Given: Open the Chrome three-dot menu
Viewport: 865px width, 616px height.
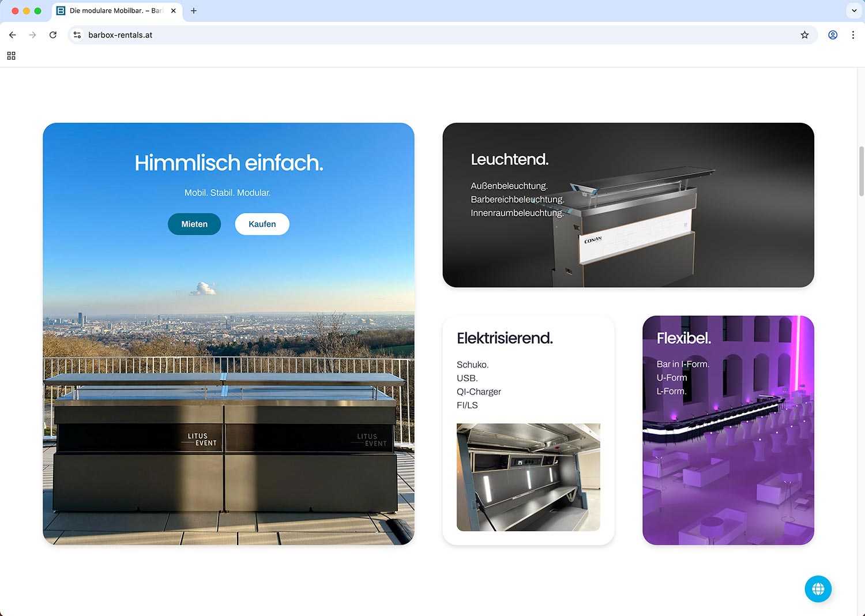Looking at the screenshot, I should tap(853, 35).
